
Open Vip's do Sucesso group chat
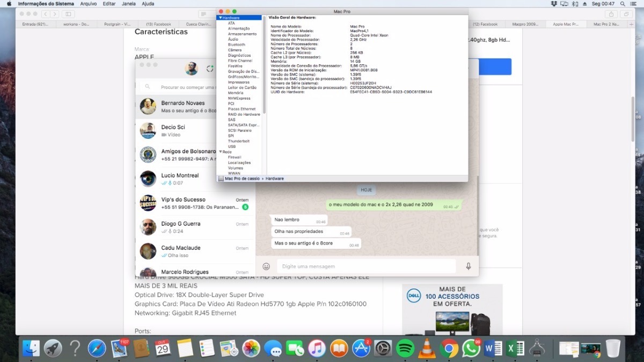point(195,203)
